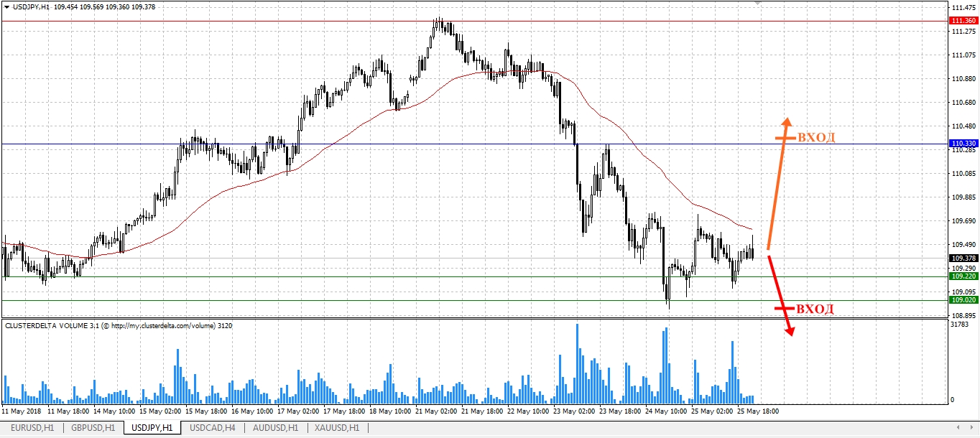Click the 23 May 18:00 time label
The height and width of the screenshot is (438, 980).
[620, 412]
